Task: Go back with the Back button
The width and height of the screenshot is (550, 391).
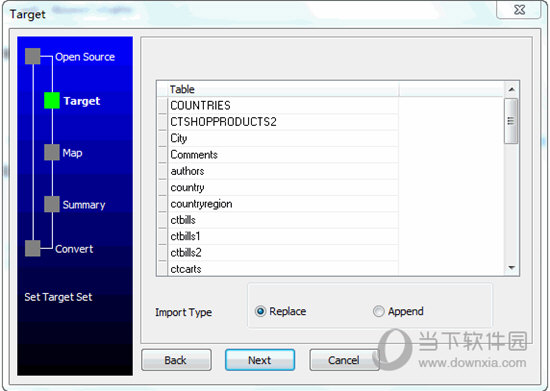Action: point(176,360)
